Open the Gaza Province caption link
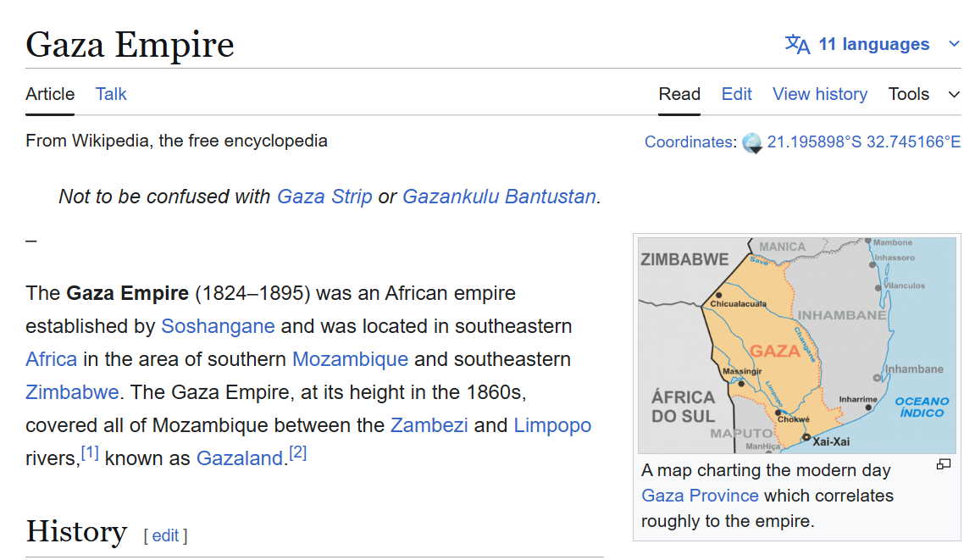 [x=700, y=496]
